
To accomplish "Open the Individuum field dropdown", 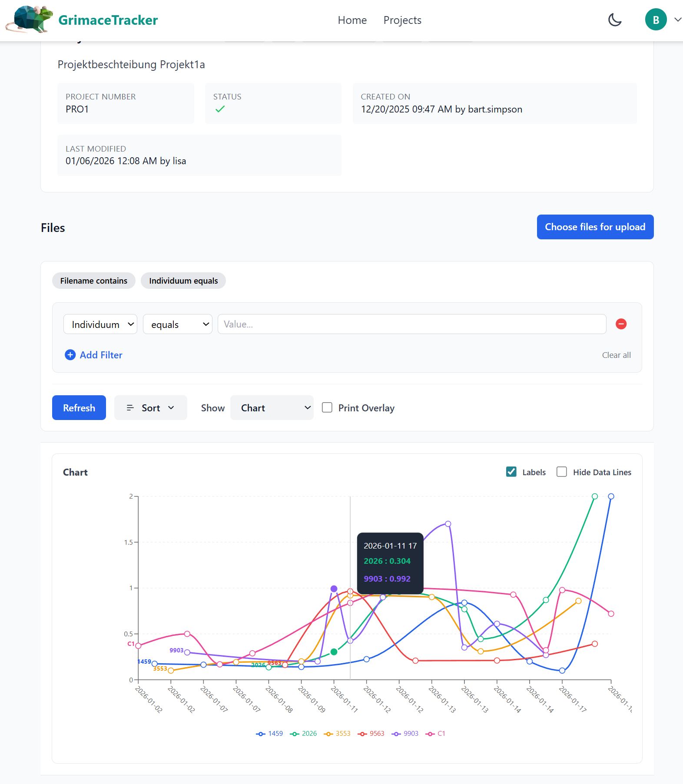I will click(100, 324).
